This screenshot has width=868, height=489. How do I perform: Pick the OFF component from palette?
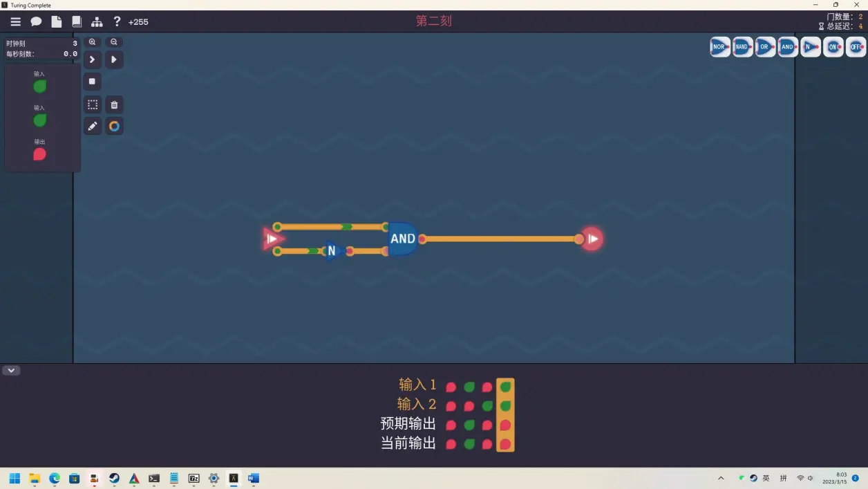[x=856, y=47]
